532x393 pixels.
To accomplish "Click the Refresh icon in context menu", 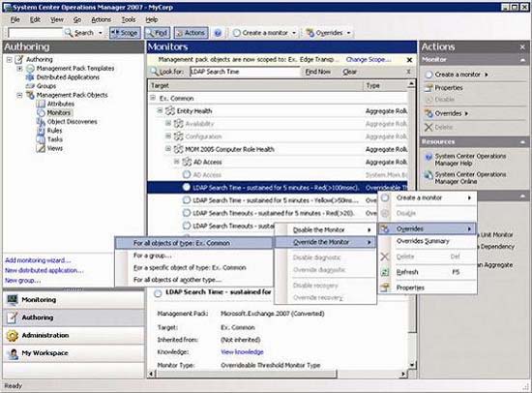I will pos(385,272).
